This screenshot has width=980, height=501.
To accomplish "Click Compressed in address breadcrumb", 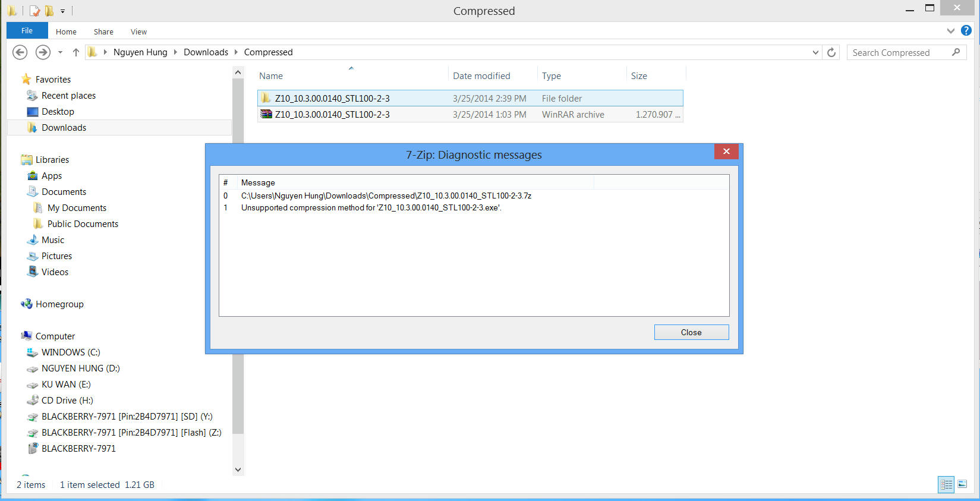I will point(268,52).
